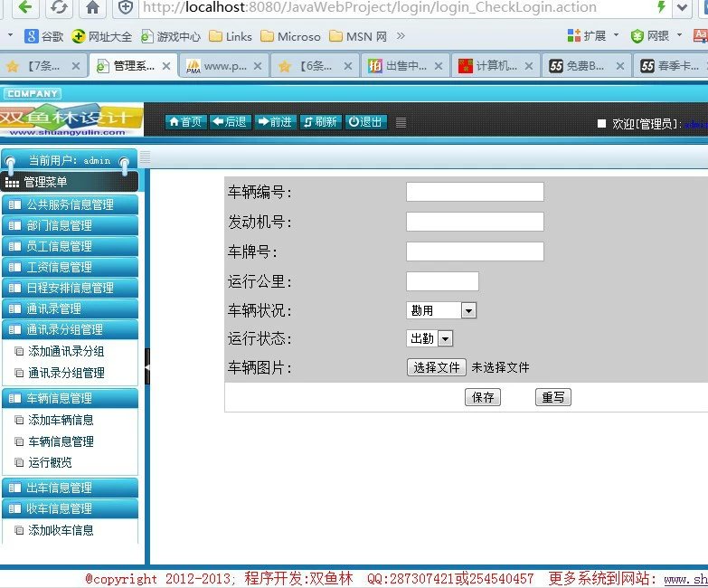Expand 出车信息管理 menu
This screenshot has width=708, height=588.
(70, 488)
